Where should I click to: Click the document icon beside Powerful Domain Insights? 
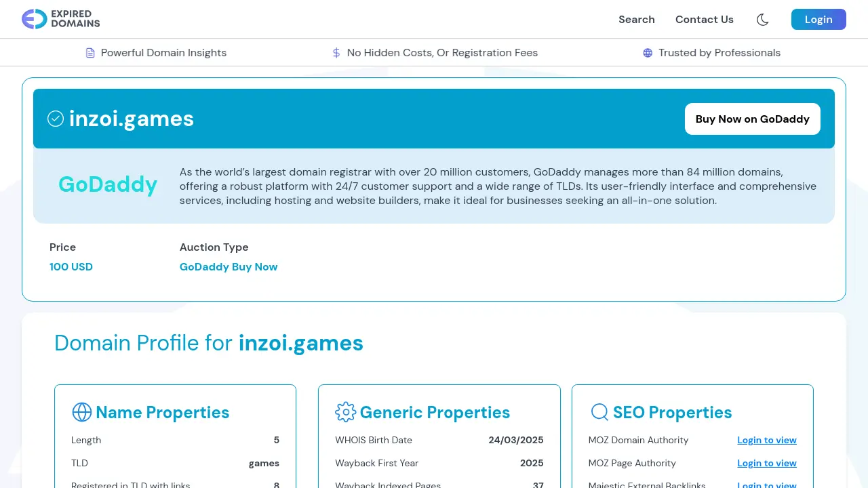point(90,53)
